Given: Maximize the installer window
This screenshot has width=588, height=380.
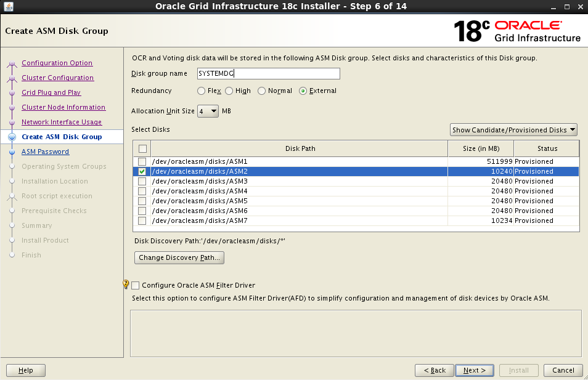Looking at the screenshot, I should point(567,7).
